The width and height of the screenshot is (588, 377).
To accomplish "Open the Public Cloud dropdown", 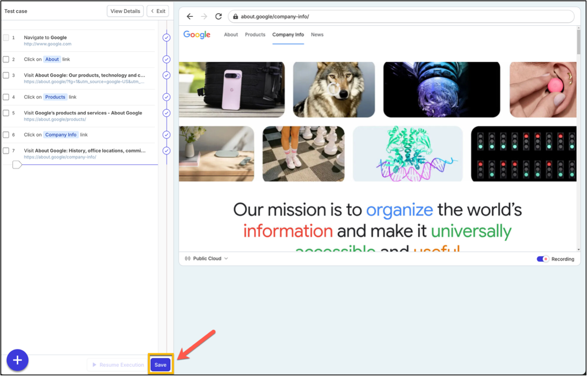I will [x=207, y=258].
